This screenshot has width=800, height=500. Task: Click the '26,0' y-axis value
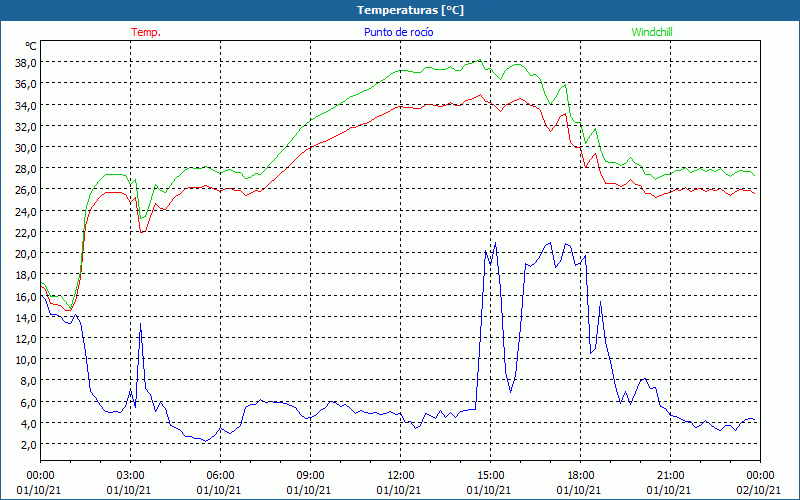coord(27,190)
